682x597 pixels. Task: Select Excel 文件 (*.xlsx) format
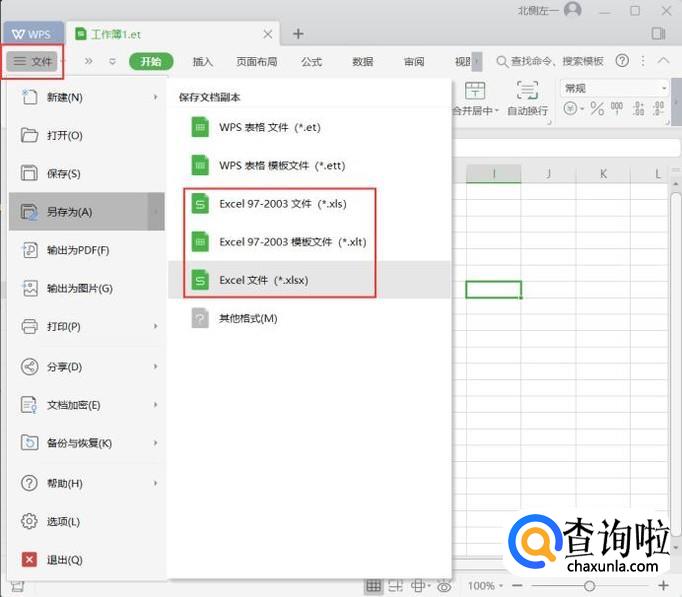[x=264, y=280]
